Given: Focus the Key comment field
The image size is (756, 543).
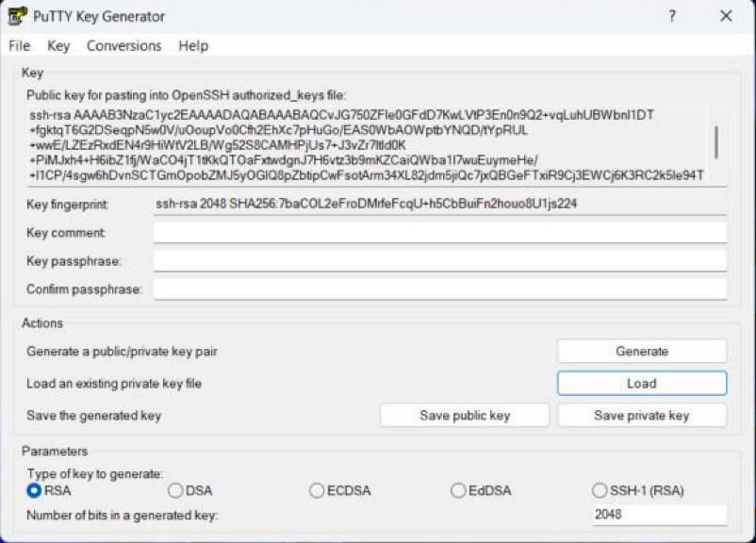Looking at the screenshot, I should coord(440,233).
